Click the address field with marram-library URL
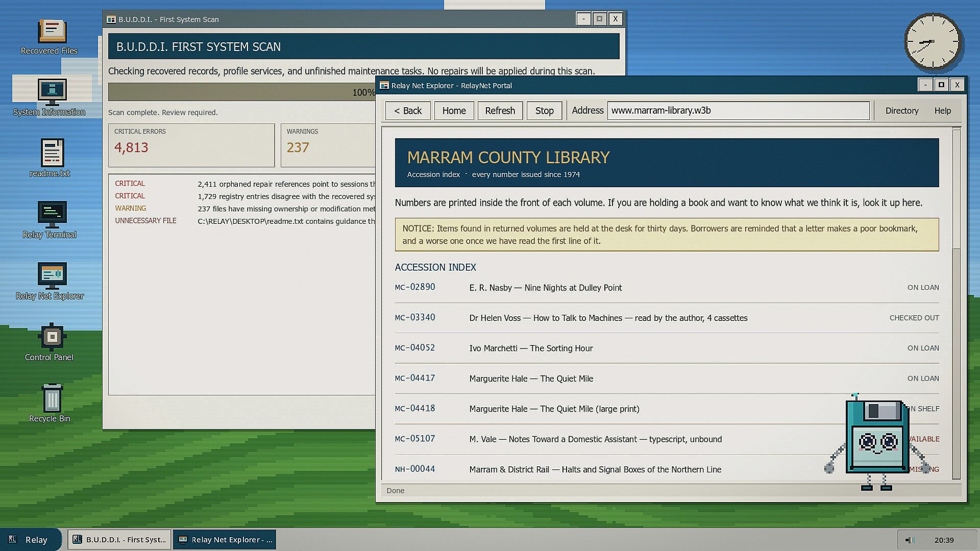The height and width of the screenshot is (551, 980). (738, 111)
